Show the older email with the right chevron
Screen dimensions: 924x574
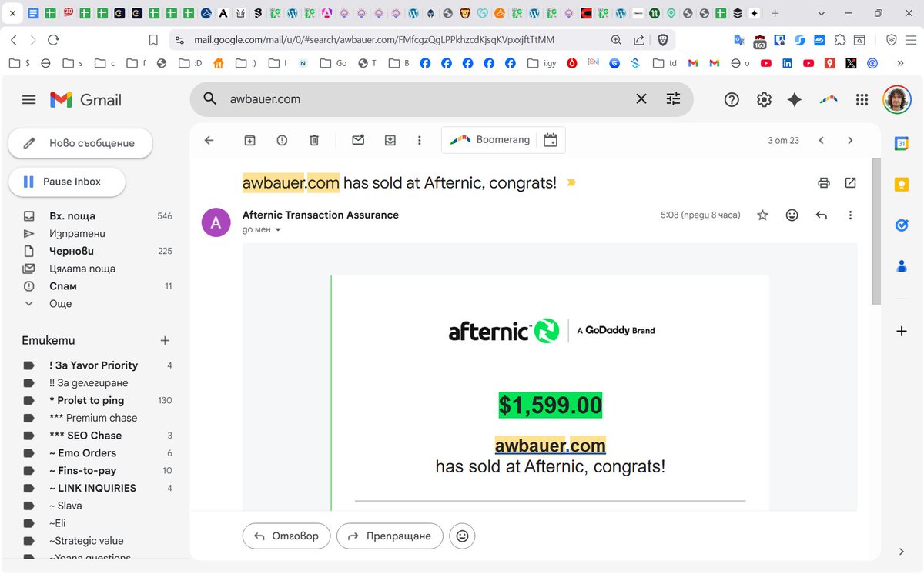coord(850,140)
